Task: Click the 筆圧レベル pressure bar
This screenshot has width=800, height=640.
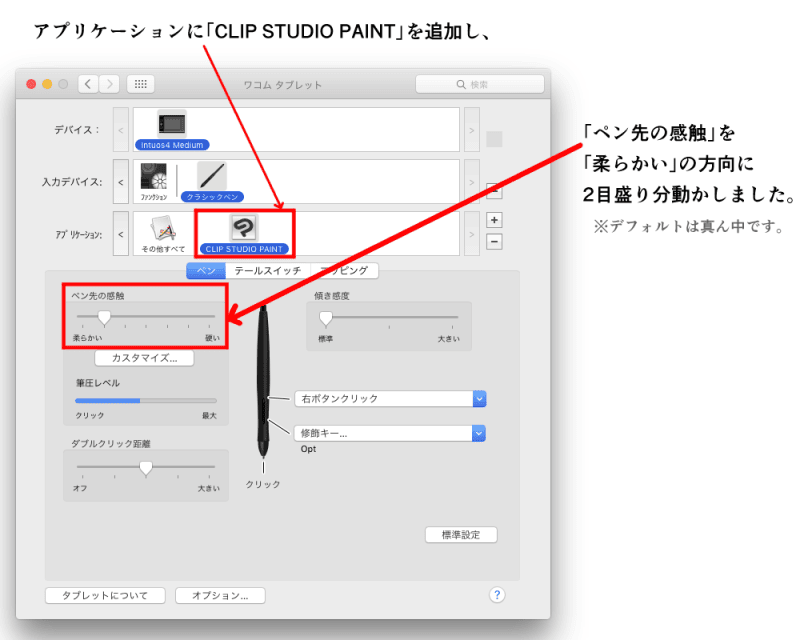Action: pyautogui.click(x=146, y=401)
